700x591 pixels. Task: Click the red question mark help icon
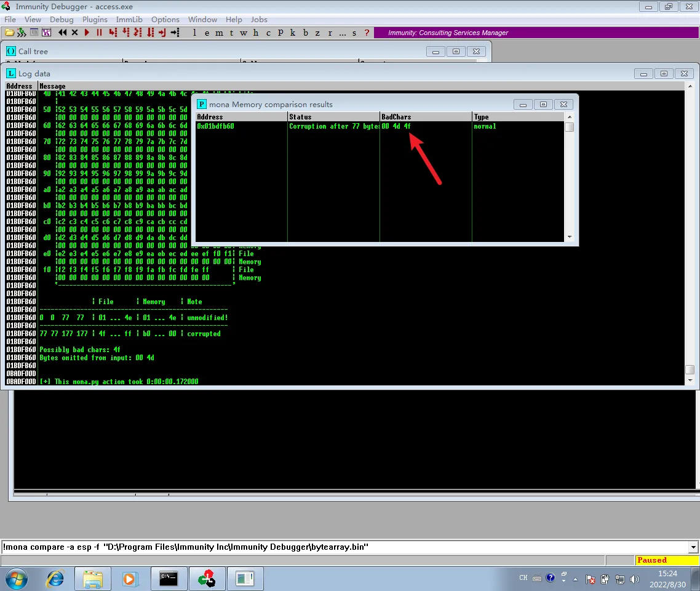point(367,33)
